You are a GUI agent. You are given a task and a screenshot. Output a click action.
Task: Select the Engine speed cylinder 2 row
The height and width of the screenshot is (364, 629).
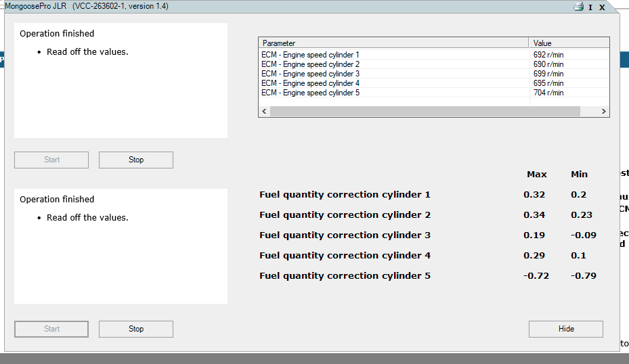pyautogui.click(x=311, y=64)
